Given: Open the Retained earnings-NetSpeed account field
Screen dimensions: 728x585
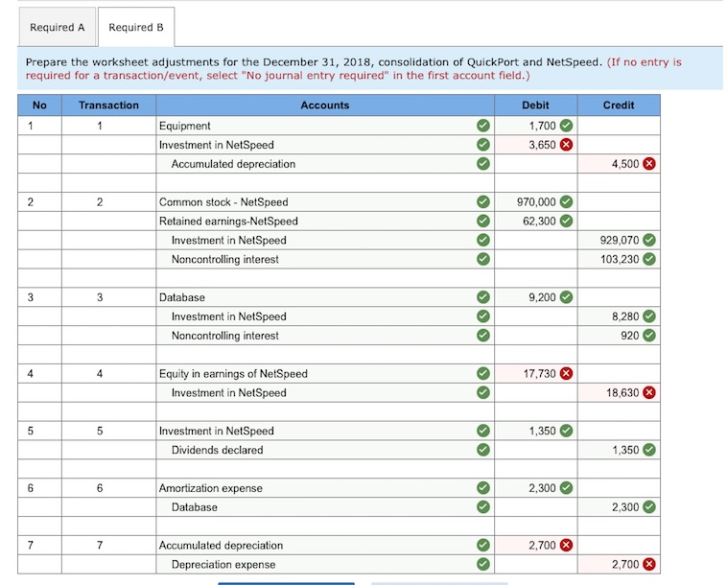Looking at the screenshot, I should [x=325, y=221].
